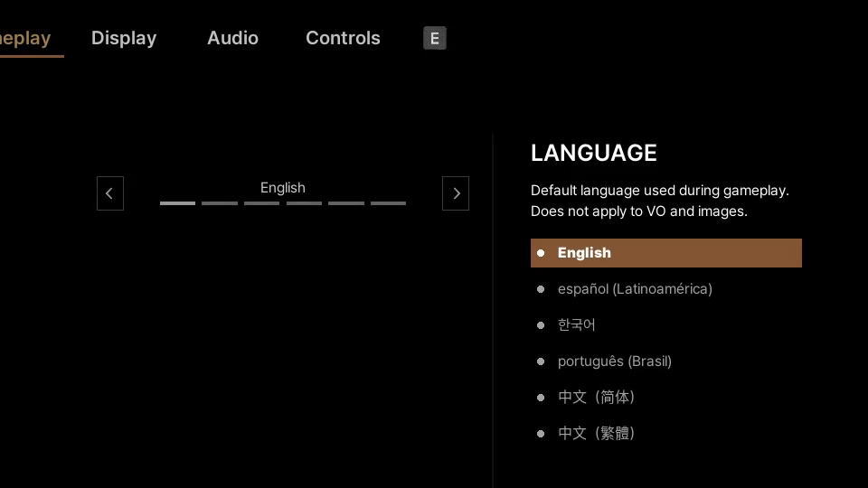Click the Gameplay tab

point(24,38)
